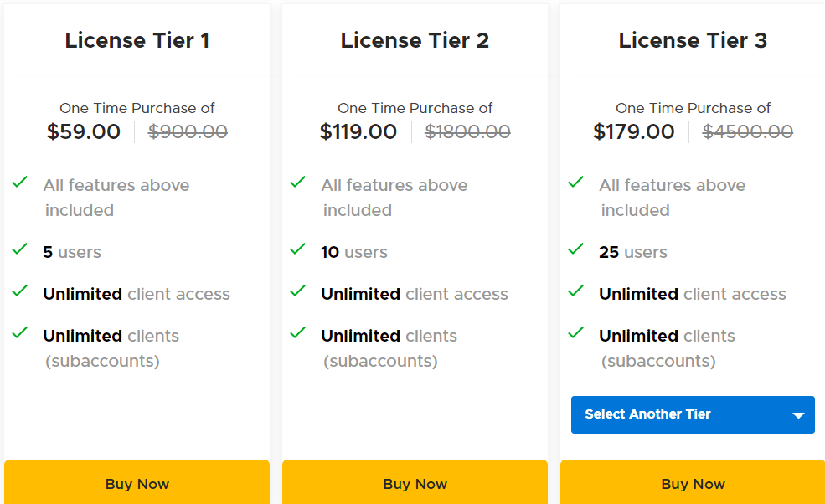Select the 'License Tier 1' heading
Viewport: 825px width, 504px height.
pos(137,39)
